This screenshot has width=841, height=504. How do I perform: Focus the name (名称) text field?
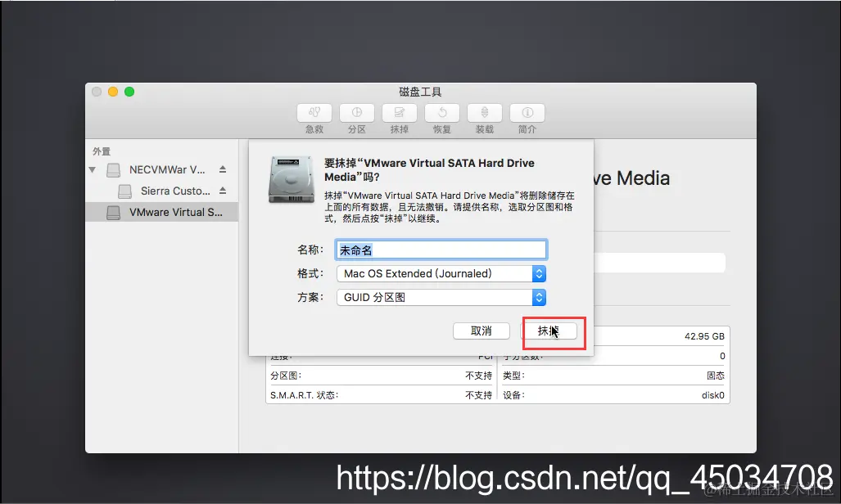[x=441, y=250]
